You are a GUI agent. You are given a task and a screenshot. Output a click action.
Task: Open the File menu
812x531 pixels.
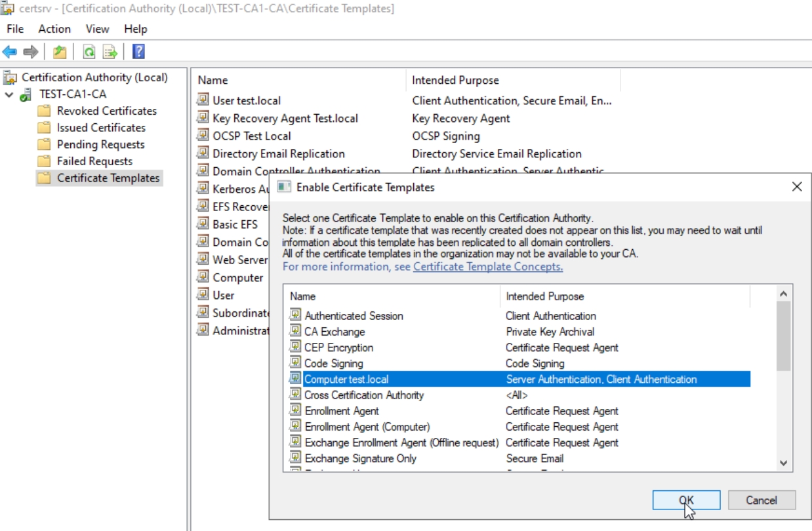click(x=15, y=29)
